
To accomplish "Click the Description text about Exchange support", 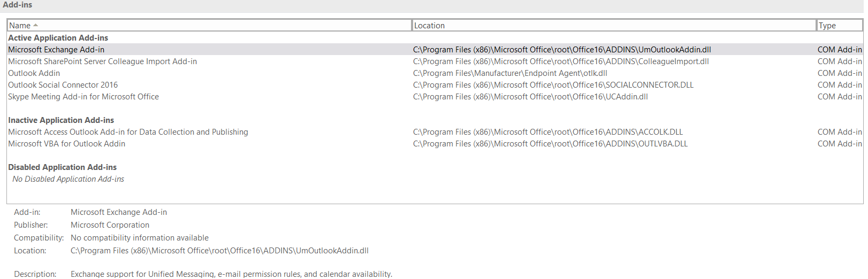I will pyautogui.click(x=231, y=274).
